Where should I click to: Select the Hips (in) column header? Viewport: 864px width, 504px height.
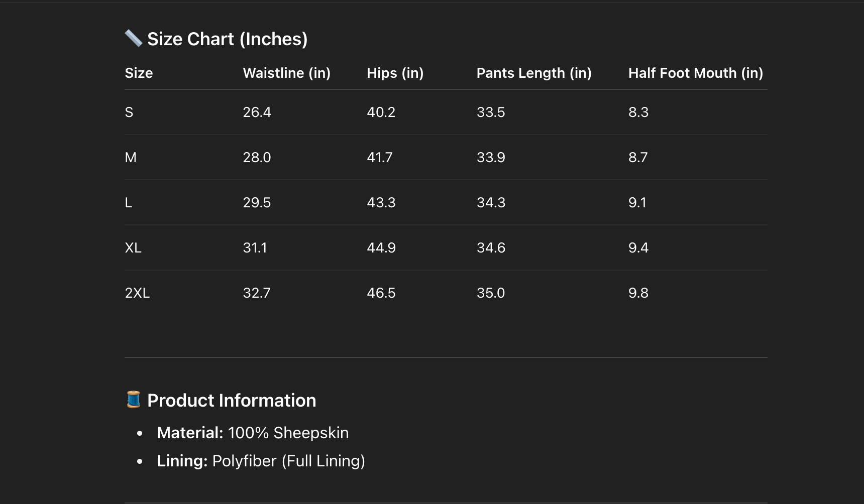pos(395,73)
